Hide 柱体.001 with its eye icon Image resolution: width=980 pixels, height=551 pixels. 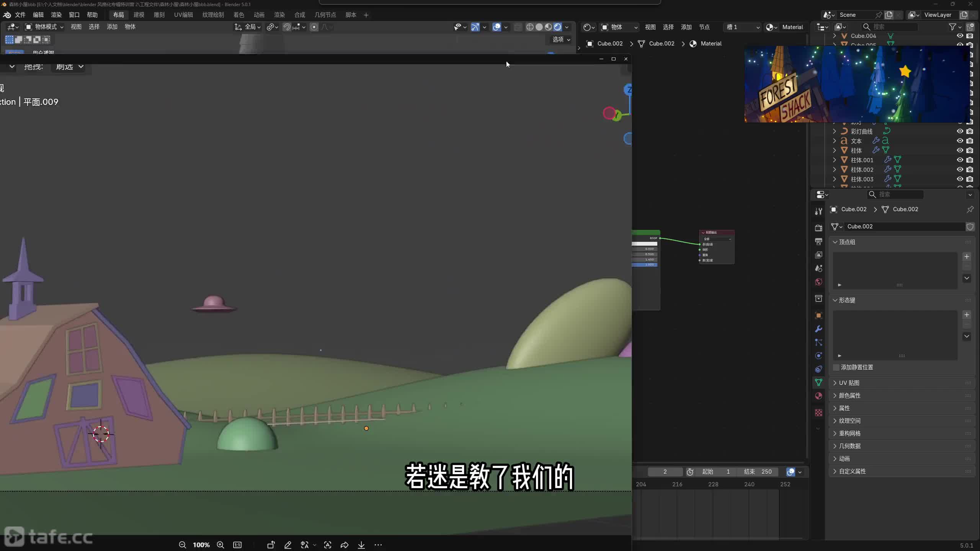pos(960,160)
